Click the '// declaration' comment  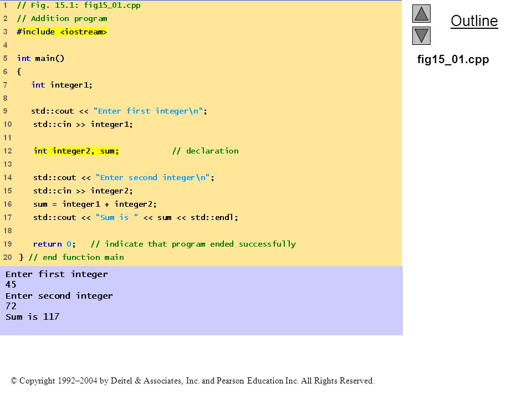pyautogui.click(x=205, y=151)
